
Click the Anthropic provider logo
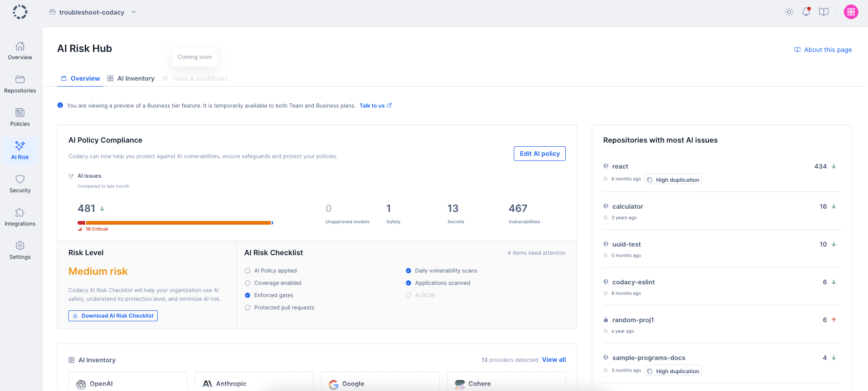click(207, 384)
